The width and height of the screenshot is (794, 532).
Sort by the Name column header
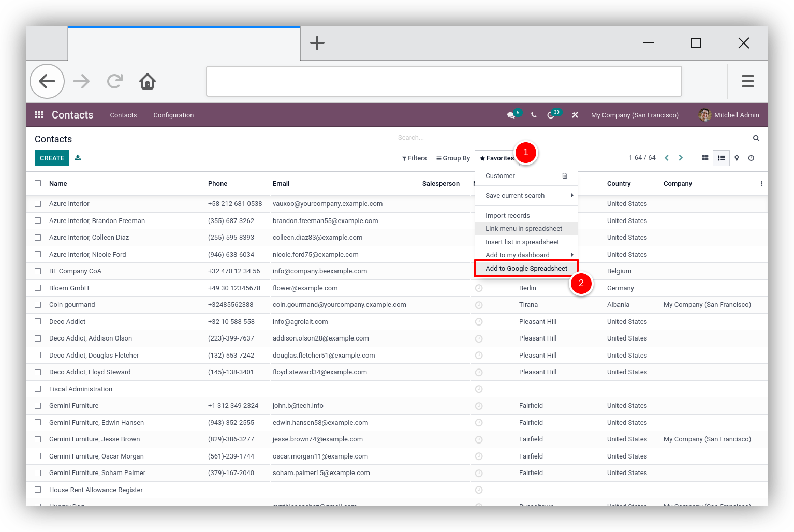coord(58,184)
